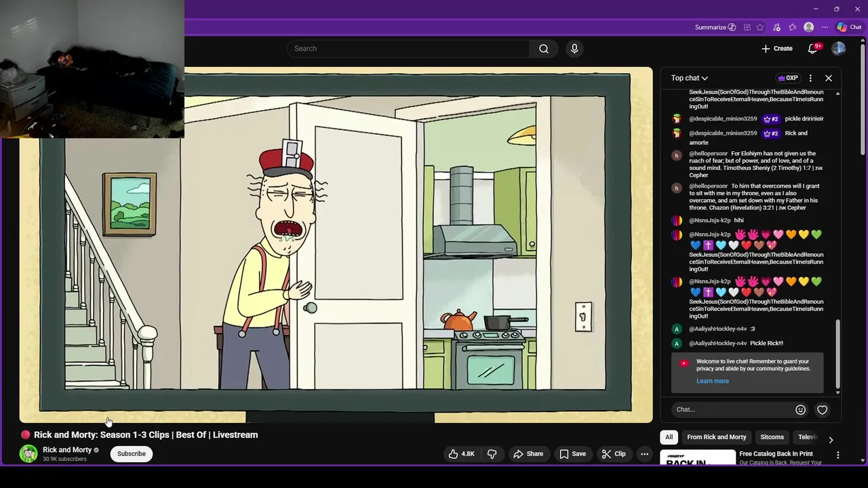Open YouTube notifications bell
Viewport: 868px width, 488px height.
[x=813, y=49]
